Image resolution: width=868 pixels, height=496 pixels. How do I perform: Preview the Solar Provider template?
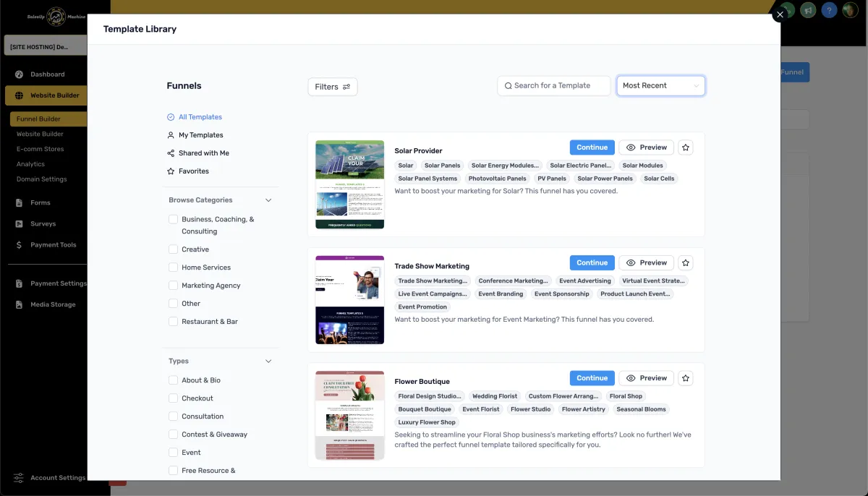coord(647,147)
